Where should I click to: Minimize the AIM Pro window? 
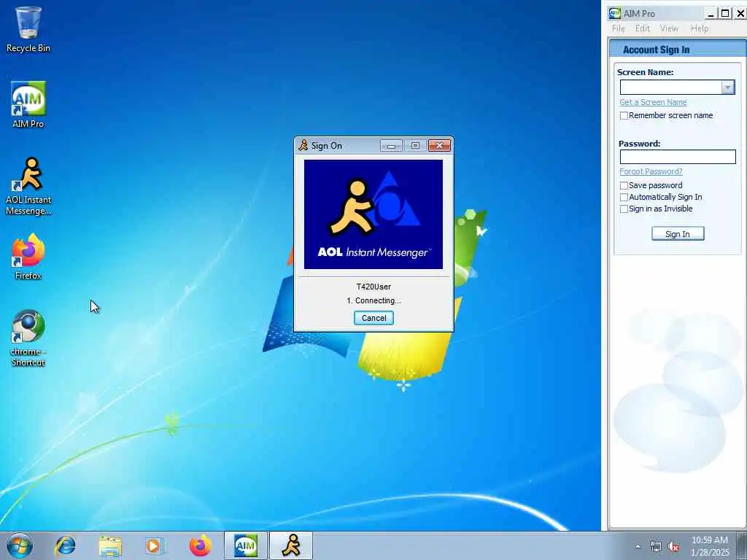tap(711, 14)
